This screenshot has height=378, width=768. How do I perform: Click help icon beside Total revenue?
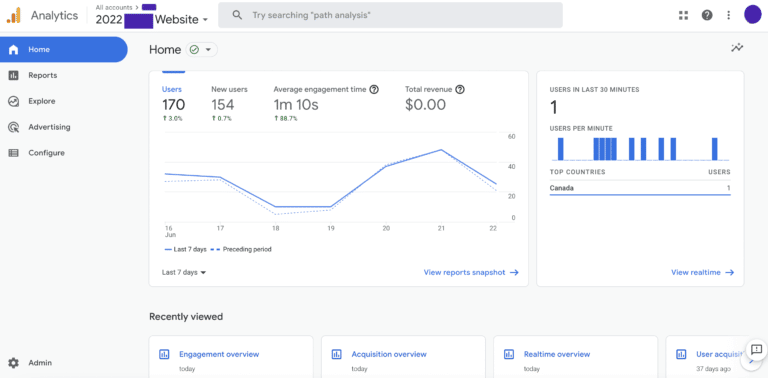click(x=460, y=90)
